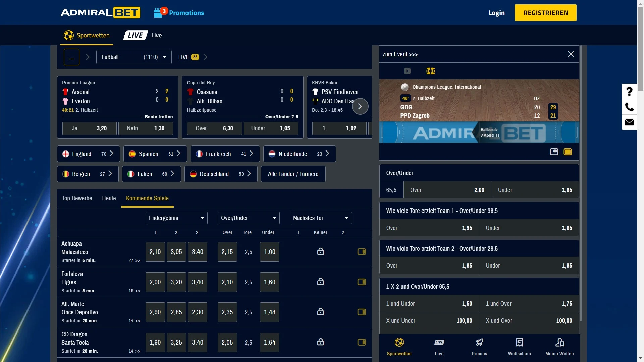Click the Arsenal vs Everton match thumbnail
The width and height of the screenshot is (644, 362).
click(117, 96)
